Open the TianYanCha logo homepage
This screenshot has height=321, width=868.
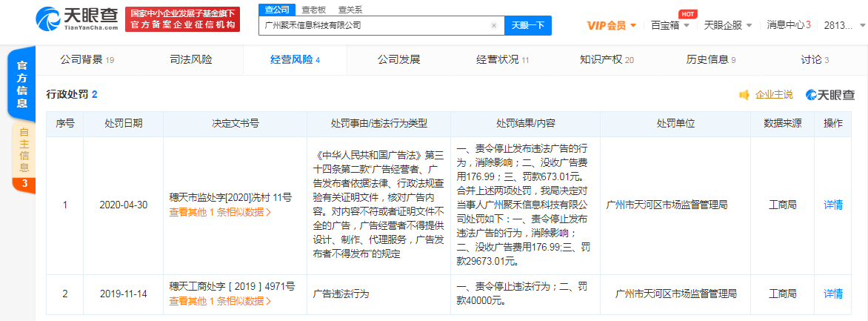pos(77,19)
